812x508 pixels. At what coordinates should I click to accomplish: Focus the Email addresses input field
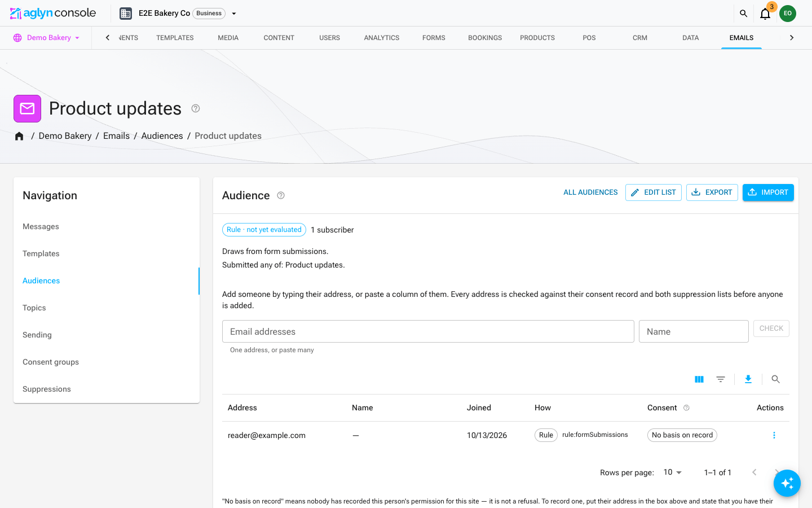pos(428,331)
